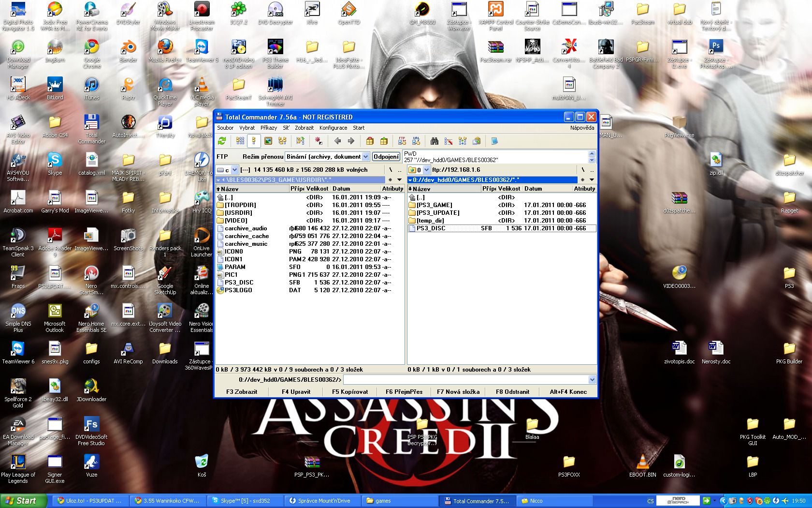
Task: Select the Blender desktop icon
Action: (128, 51)
